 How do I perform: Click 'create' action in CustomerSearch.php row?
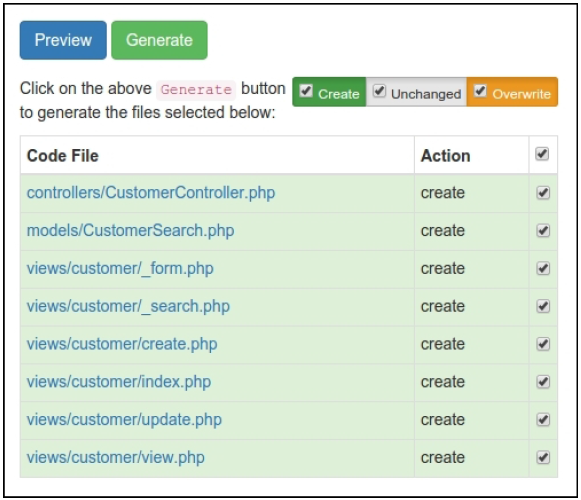point(442,231)
